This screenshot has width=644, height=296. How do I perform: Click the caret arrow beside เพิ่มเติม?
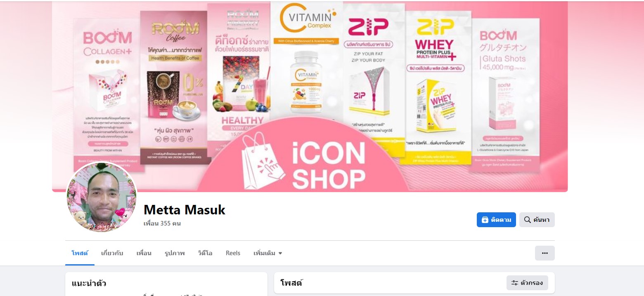pos(280,253)
